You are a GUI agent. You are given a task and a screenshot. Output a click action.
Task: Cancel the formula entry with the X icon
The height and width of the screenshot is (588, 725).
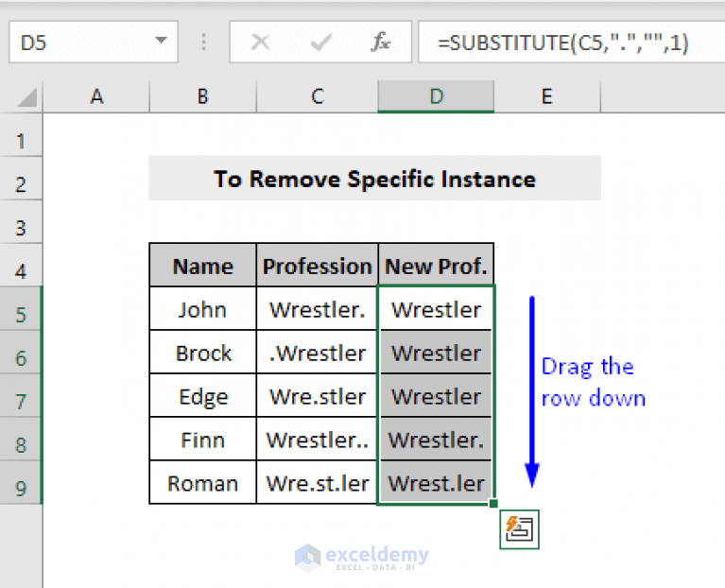[260, 42]
